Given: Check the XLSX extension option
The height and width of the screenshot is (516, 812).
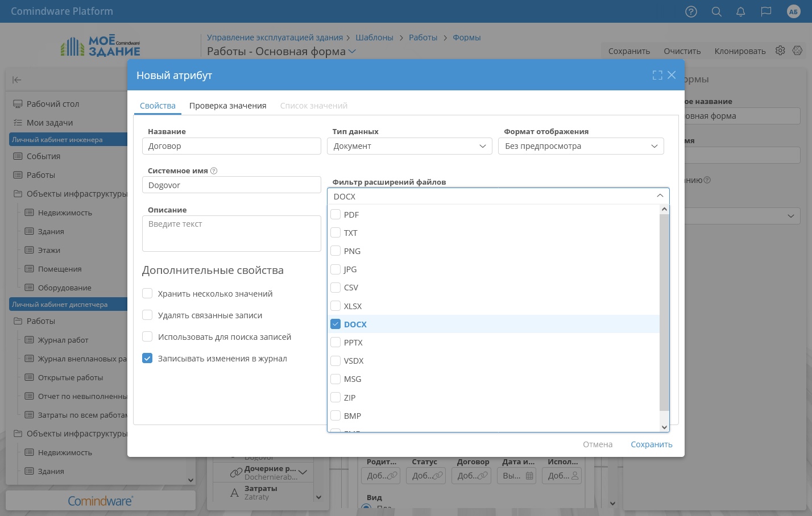Looking at the screenshot, I should 335,306.
